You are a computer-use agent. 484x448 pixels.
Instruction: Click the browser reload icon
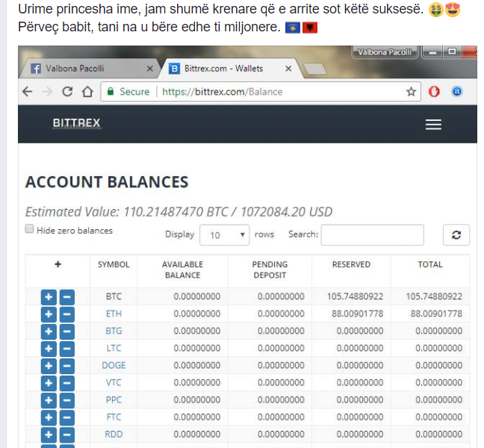(67, 92)
